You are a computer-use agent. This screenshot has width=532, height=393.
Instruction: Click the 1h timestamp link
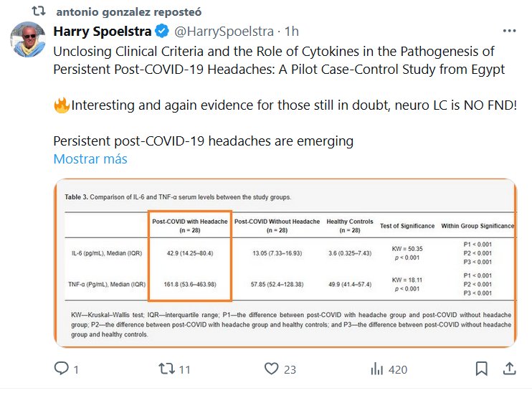click(292, 32)
